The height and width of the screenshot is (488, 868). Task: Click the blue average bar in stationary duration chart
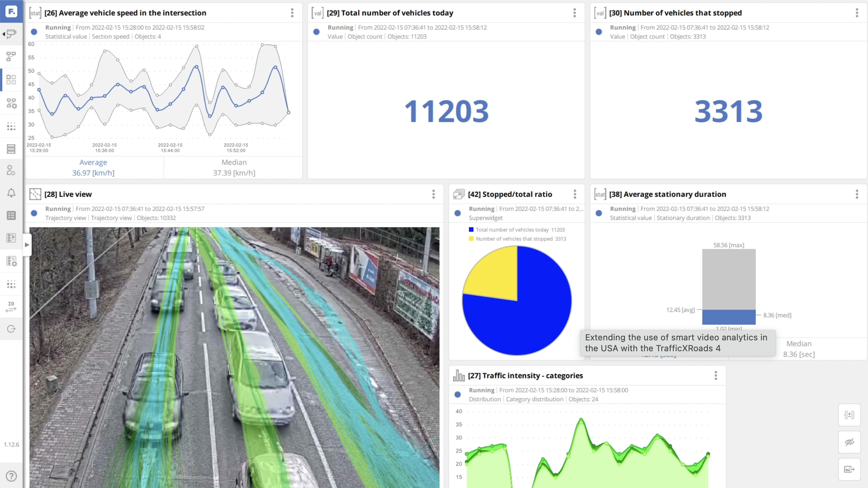729,317
